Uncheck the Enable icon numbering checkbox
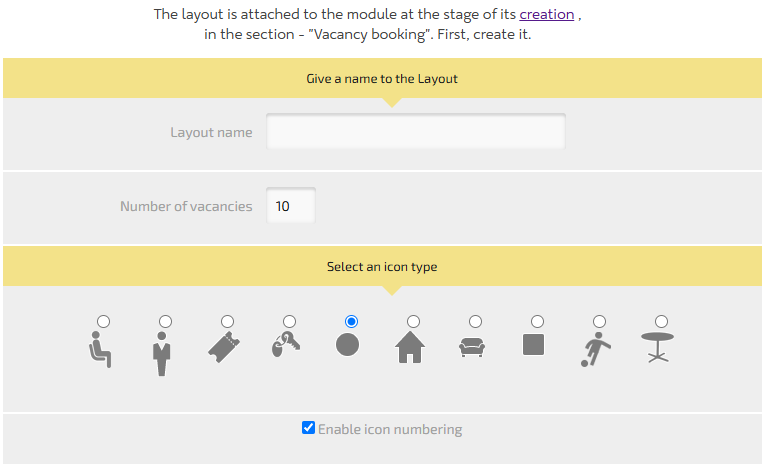This screenshot has width=767, height=469. coord(309,428)
